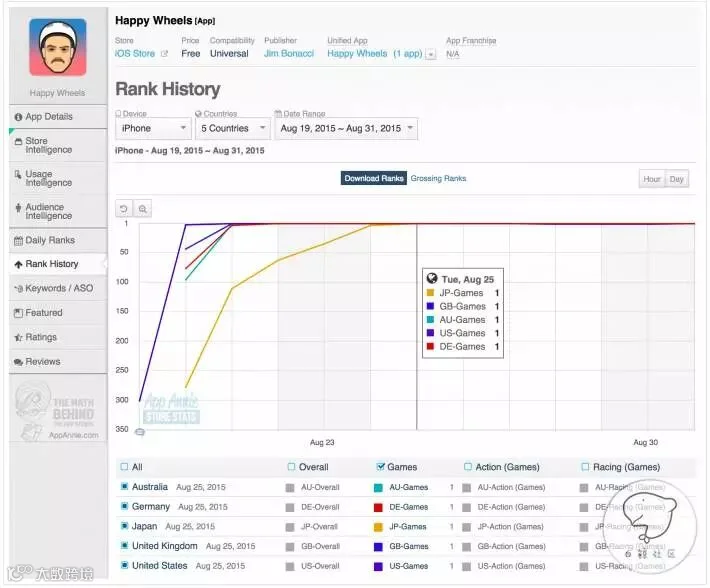Click the GB-Action (Games) series label
Image resolution: width=710 pixels, height=588 pixels.
[511, 546]
